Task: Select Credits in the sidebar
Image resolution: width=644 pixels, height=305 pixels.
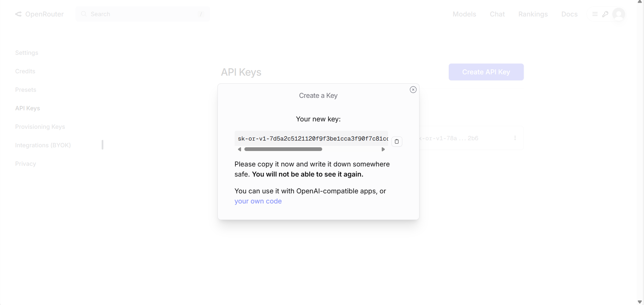Action: point(25,71)
